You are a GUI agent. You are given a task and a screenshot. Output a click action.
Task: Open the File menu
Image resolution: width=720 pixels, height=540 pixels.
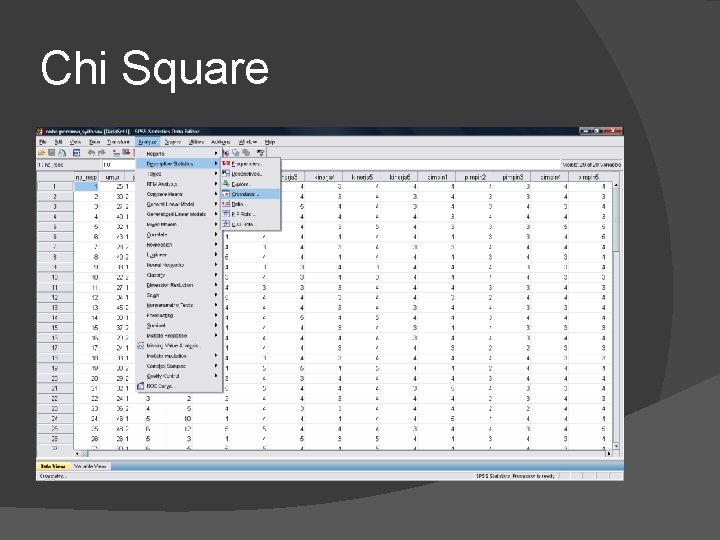(43, 142)
